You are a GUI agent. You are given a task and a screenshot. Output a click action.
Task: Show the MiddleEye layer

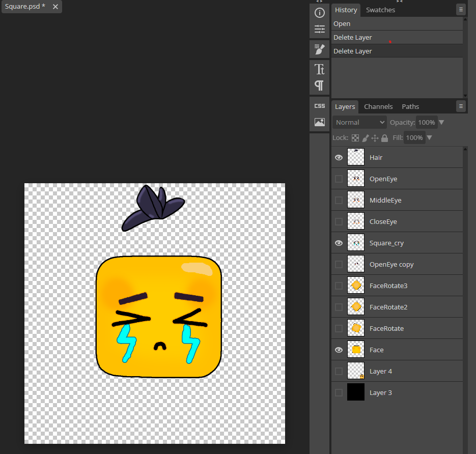click(339, 201)
